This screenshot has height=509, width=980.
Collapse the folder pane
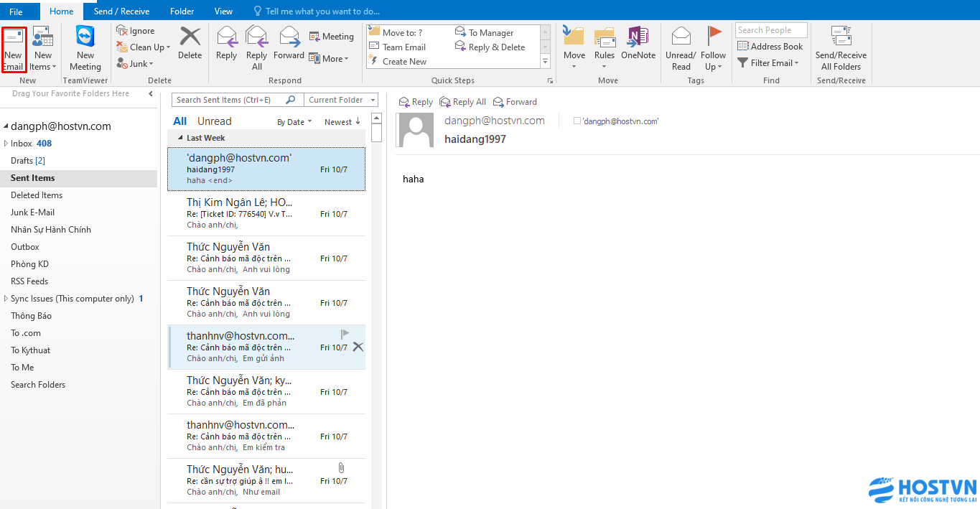coord(151,93)
